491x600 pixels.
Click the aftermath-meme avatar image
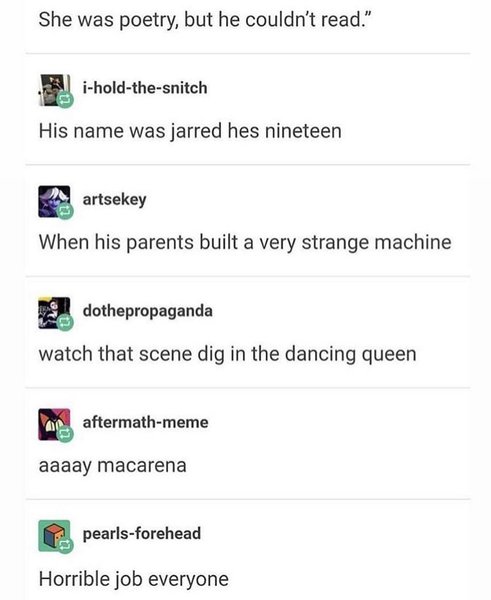point(54,424)
